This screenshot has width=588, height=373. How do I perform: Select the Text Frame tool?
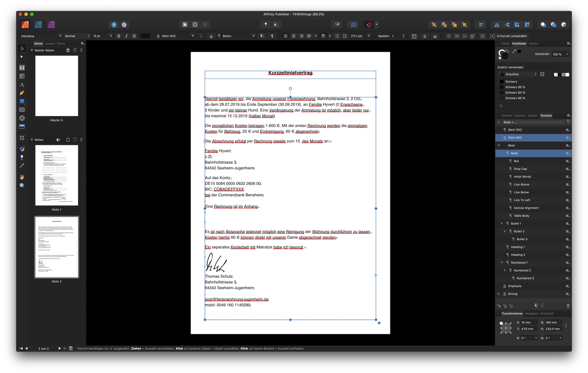pos(22,68)
